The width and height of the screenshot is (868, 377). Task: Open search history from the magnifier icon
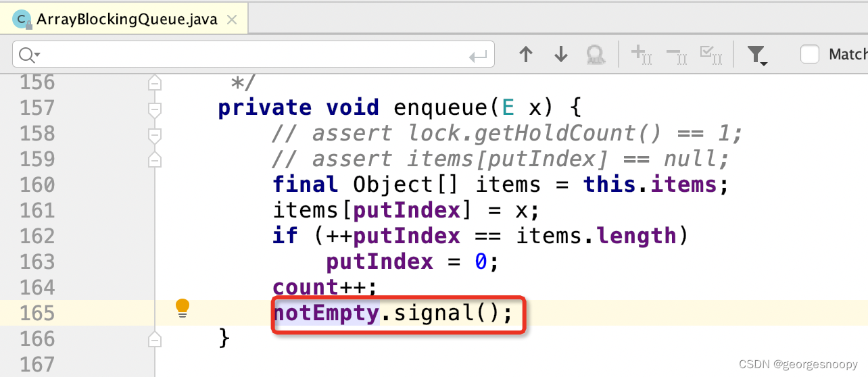(x=30, y=55)
